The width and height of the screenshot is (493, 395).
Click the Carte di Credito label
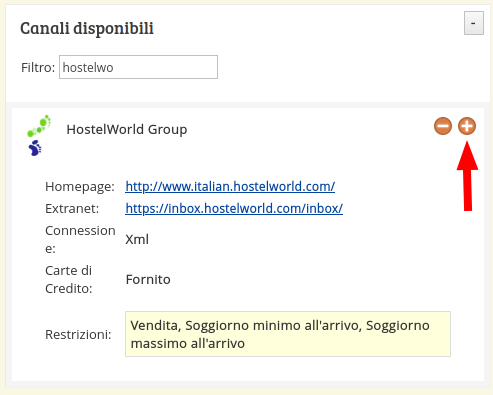(69, 279)
